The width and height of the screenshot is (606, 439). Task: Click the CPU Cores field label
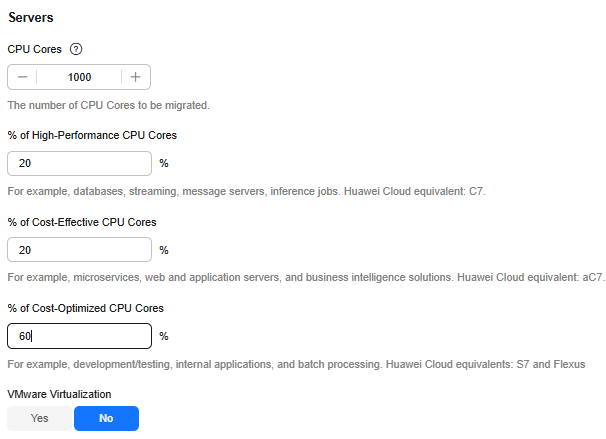pyautogui.click(x=35, y=49)
